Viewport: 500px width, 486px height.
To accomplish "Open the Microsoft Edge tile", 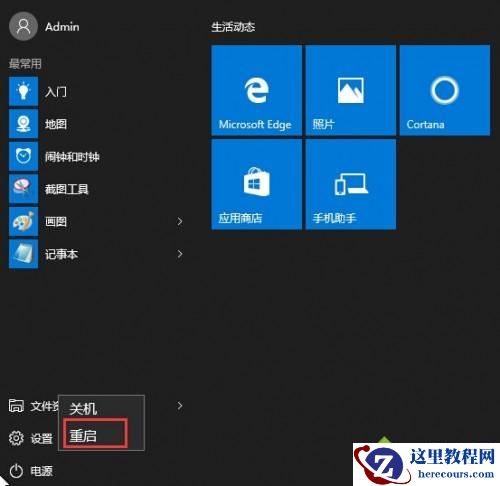I will (x=256, y=90).
